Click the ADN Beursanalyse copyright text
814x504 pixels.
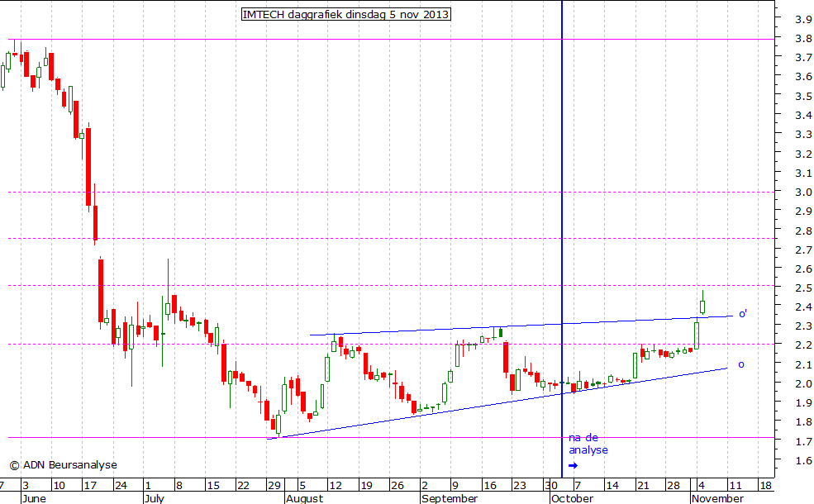pos(64,465)
